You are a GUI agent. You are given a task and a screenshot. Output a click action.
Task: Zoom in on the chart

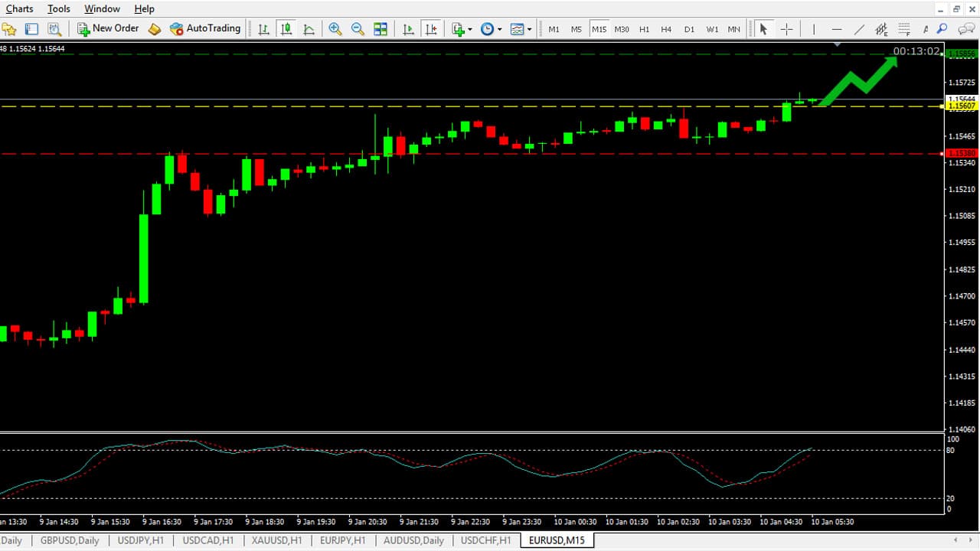pos(335,29)
